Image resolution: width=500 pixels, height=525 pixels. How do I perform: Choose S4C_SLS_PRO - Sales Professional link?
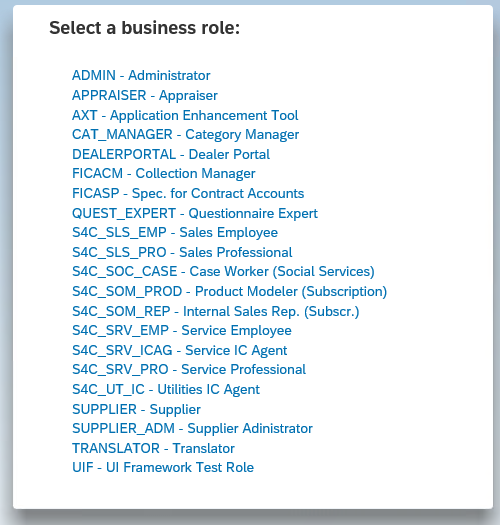(x=182, y=252)
